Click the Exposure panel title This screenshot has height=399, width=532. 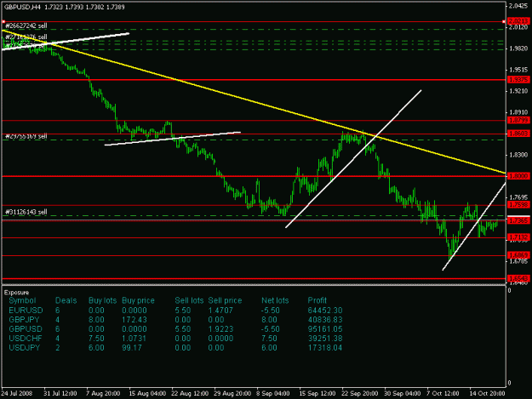[17, 293]
